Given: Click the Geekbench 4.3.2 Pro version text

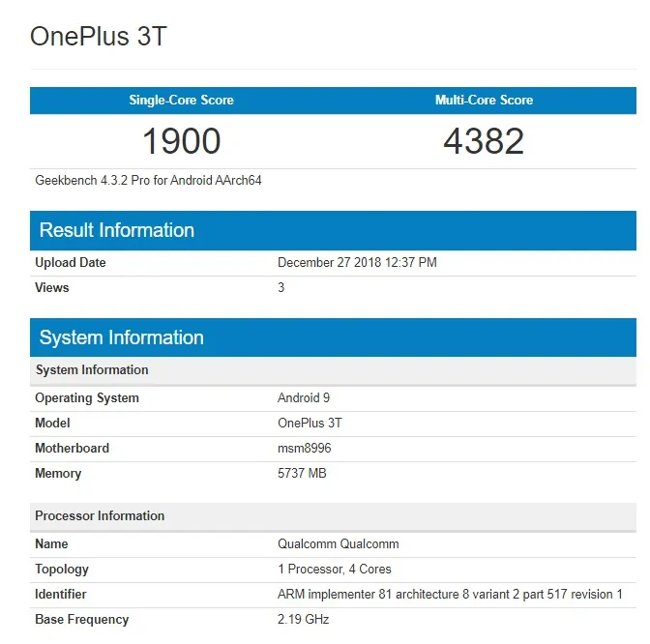Looking at the screenshot, I should 148,181.
